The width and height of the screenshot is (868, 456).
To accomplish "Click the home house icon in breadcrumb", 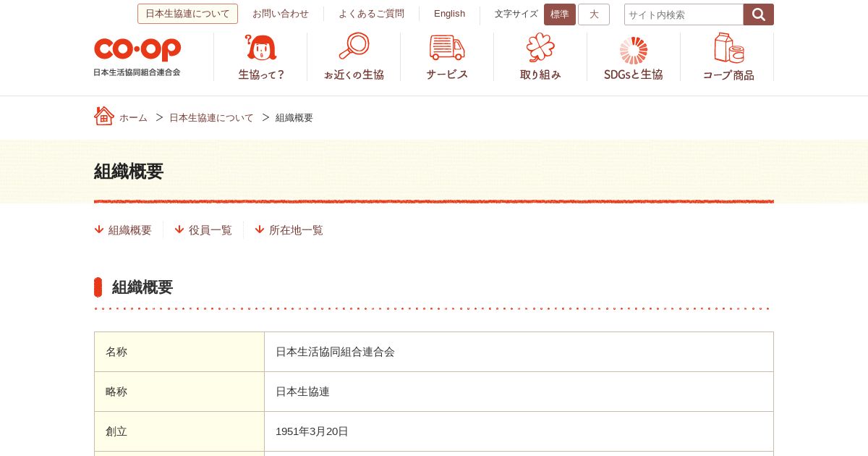I will [104, 116].
